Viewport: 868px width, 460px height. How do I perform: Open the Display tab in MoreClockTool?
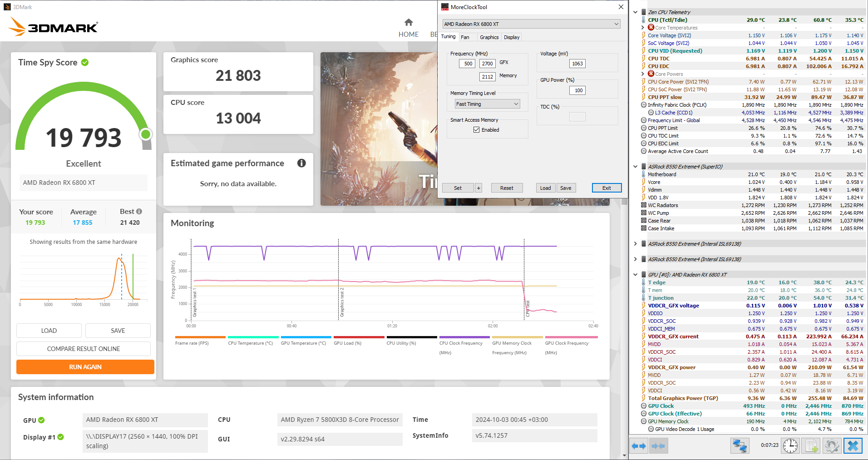click(x=512, y=37)
